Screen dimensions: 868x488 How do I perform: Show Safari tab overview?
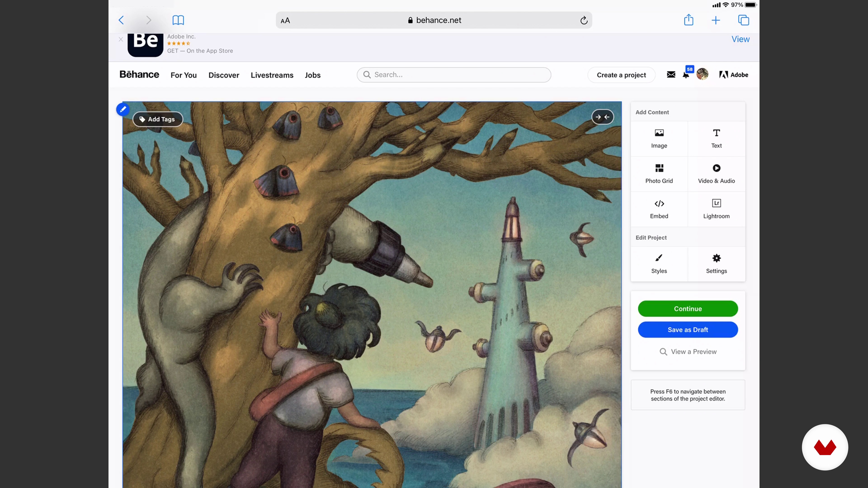pyautogui.click(x=743, y=20)
